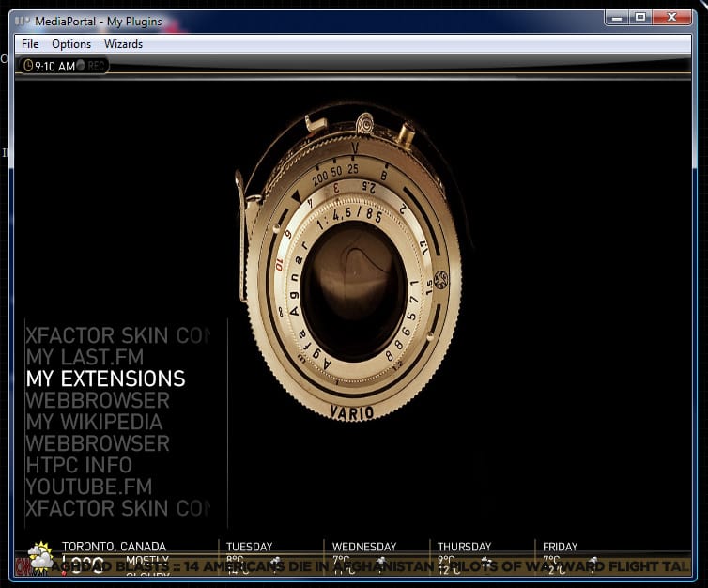This screenshot has height=588, width=708.
Task: Click the MediaPortal app icon in title bar
Action: (x=23, y=21)
